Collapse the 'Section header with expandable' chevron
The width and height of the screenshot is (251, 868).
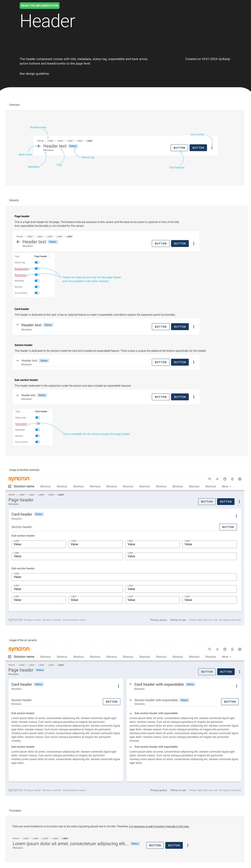(x=131, y=700)
